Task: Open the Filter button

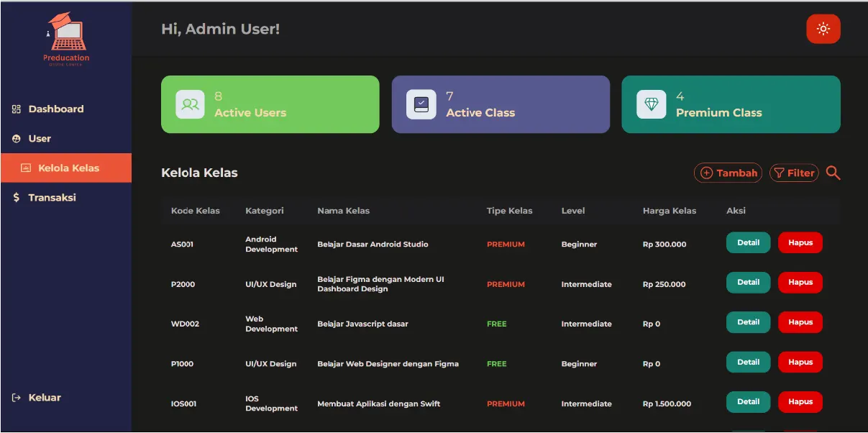Action: [794, 173]
